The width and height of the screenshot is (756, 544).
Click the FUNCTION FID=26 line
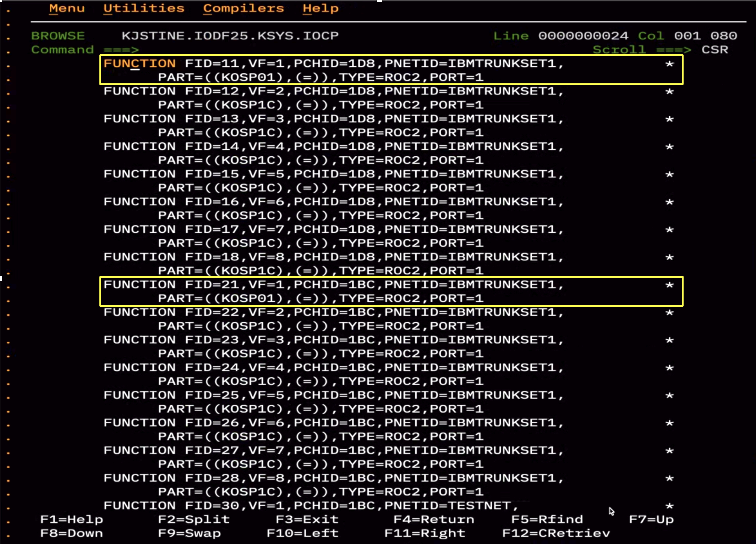click(x=334, y=423)
